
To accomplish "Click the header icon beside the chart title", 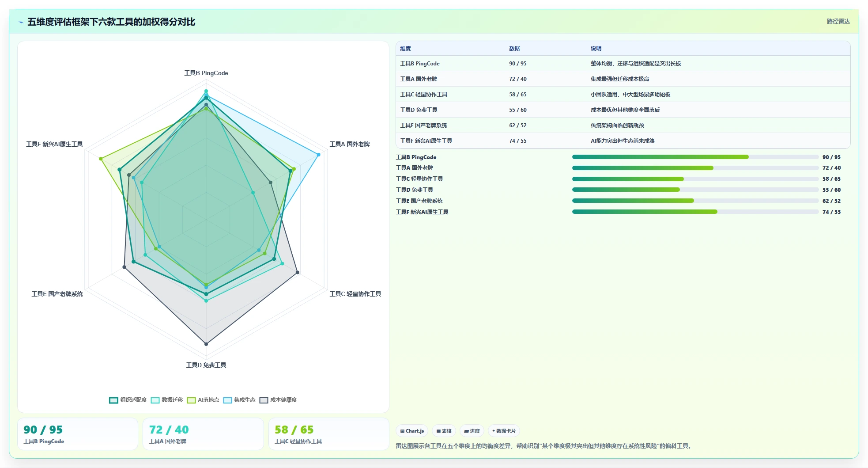I will click(x=21, y=22).
